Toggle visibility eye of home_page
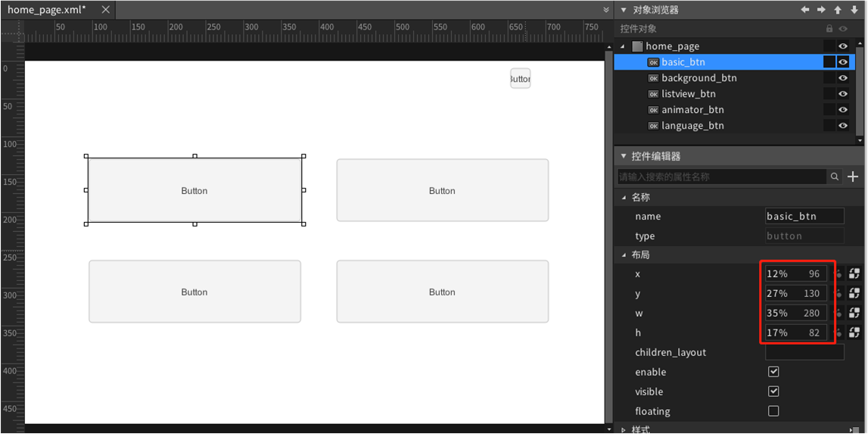Screen dimensions: 868x434 click(843, 46)
